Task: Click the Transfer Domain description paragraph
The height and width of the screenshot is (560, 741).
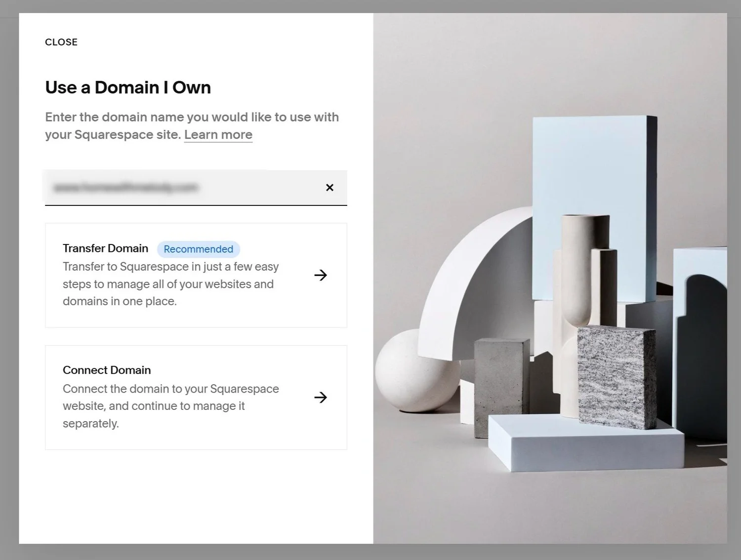Action: (170, 283)
